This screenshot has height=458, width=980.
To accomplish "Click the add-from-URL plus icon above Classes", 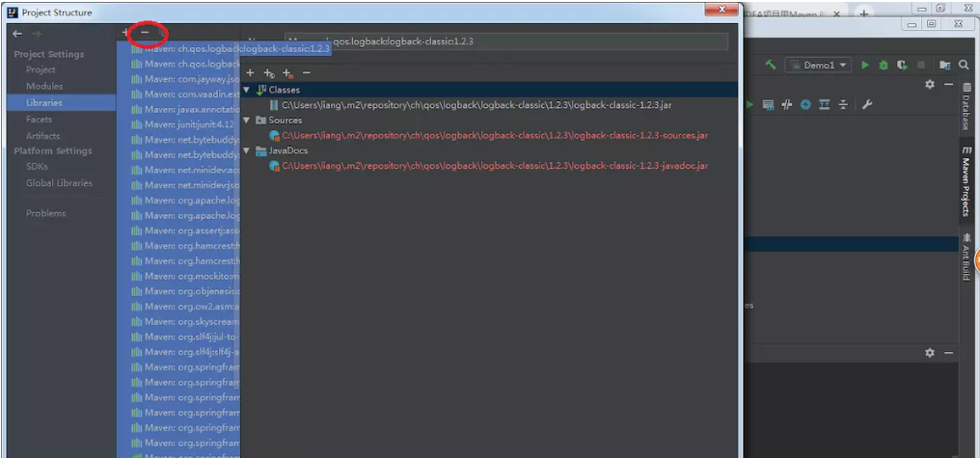I will pos(269,73).
